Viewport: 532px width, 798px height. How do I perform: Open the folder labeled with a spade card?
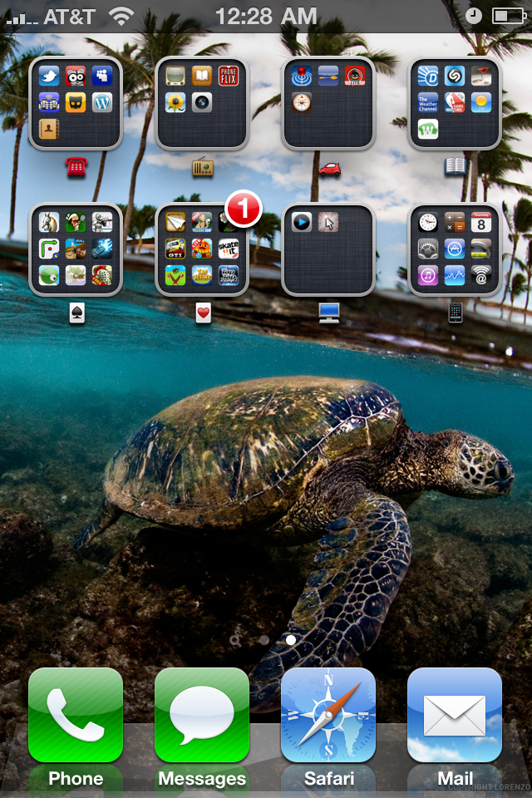pos(76,249)
